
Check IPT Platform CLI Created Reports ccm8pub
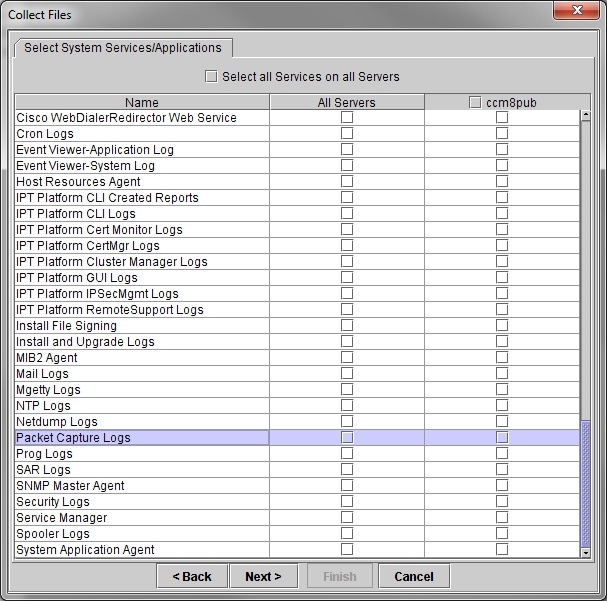502,197
